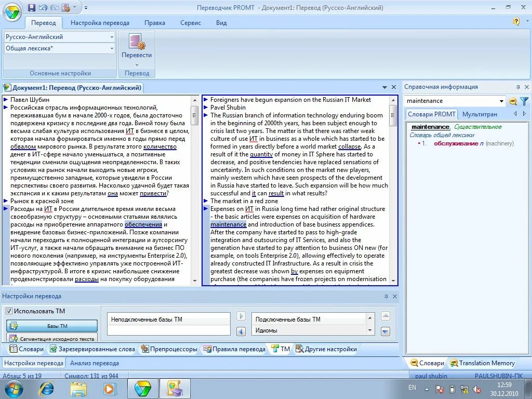
Task: Click the Redo arrow in quick access toolbar
Action: coord(54,8)
